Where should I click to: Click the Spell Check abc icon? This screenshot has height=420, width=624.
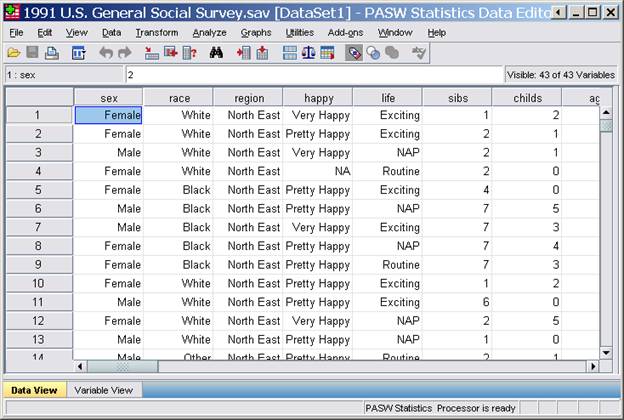coord(419,53)
